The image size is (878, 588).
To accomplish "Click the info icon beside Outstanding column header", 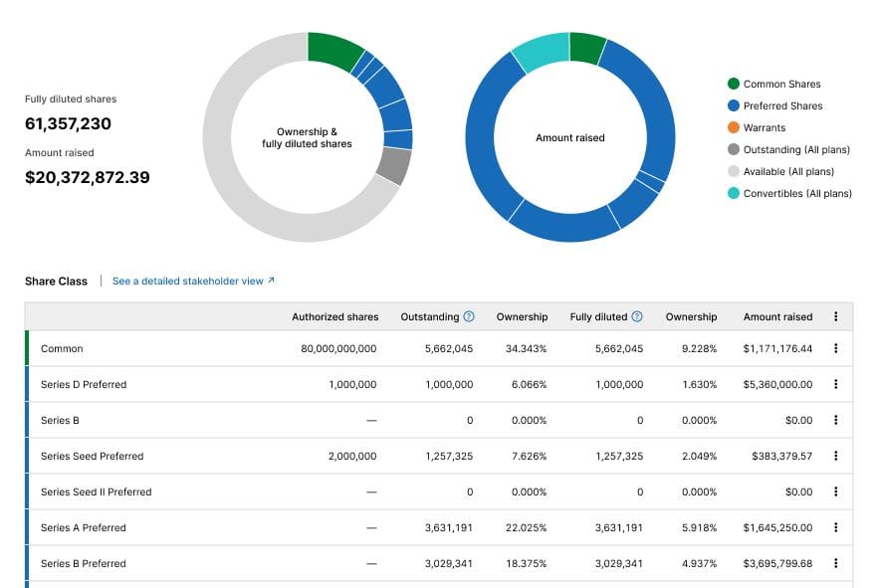I will coord(468,316).
